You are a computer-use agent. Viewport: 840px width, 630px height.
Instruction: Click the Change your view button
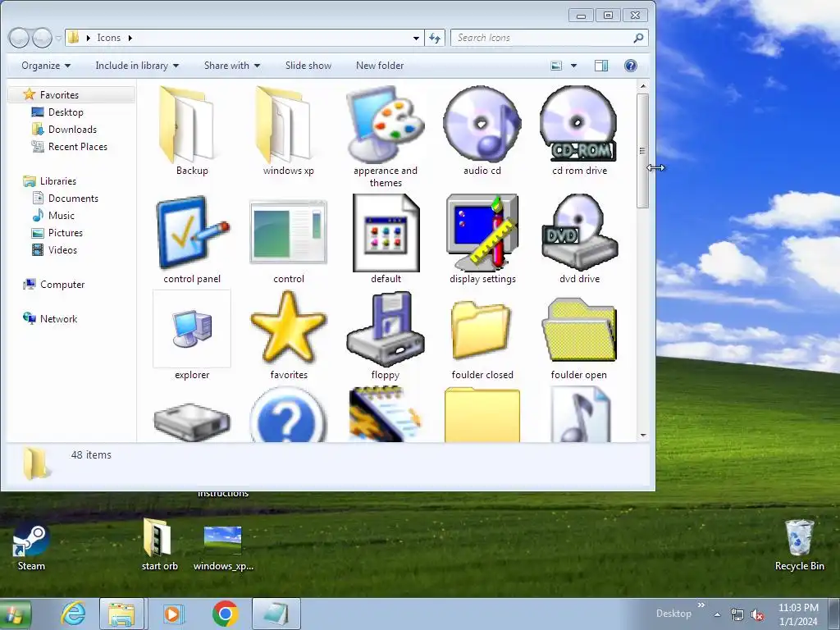pos(557,66)
